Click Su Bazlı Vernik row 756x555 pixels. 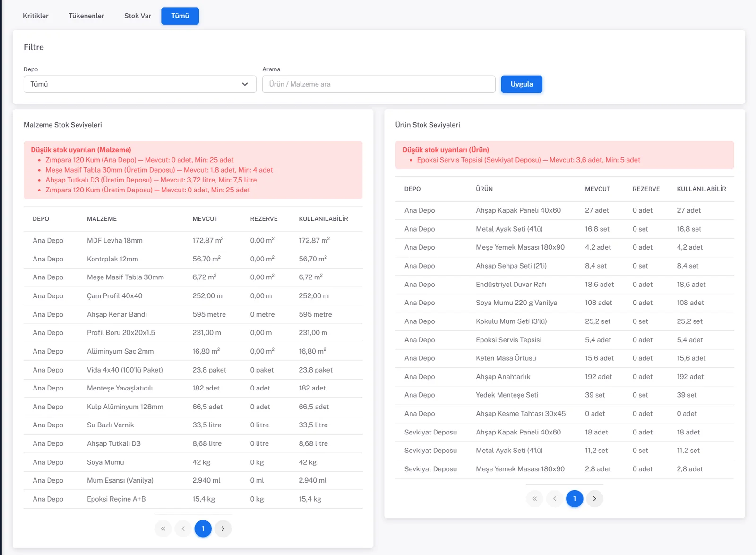click(x=193, y=425)
